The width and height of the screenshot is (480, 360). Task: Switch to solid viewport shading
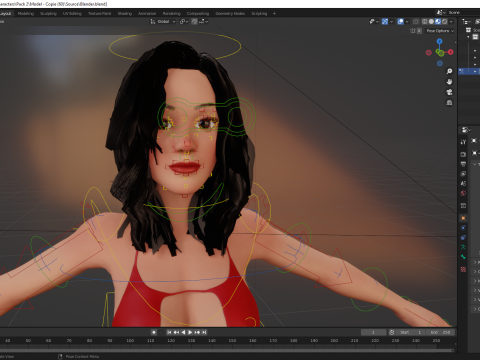coord(431,21)
